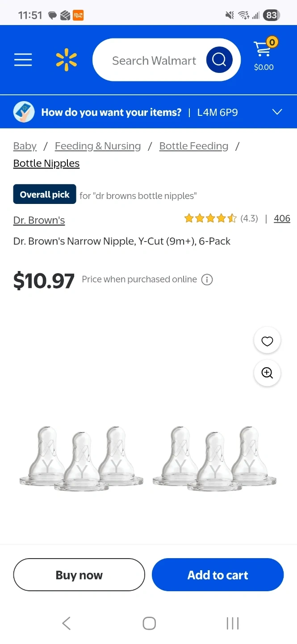Tap the delivery options phone icon

click(x=24, y=112)
